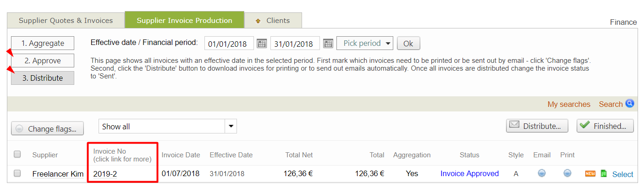The width and height of the screenshot is (644, 194).
Task: Click the Distribute... envelope button
Action: click(537, 126)
